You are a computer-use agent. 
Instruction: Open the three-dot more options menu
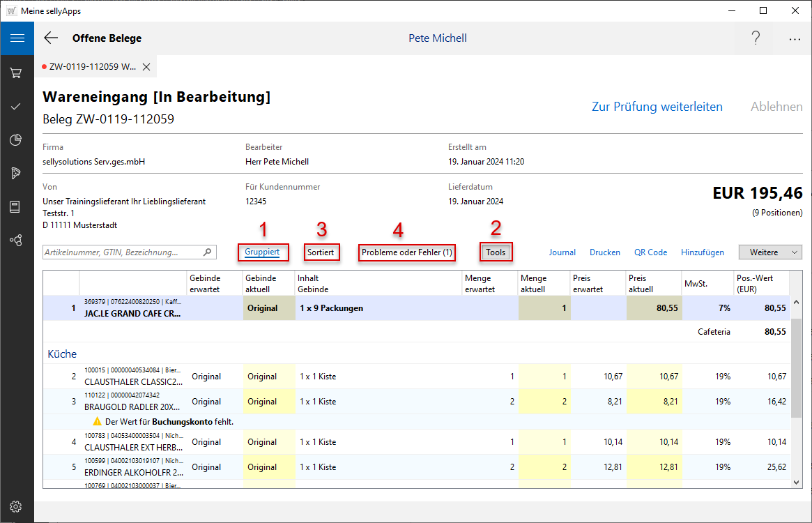tap(795, 39)
